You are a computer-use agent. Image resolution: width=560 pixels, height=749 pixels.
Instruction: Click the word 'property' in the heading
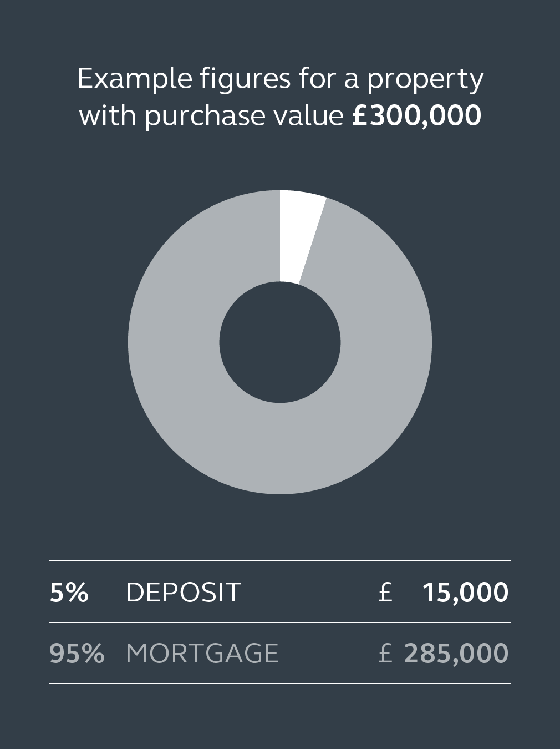425,80
